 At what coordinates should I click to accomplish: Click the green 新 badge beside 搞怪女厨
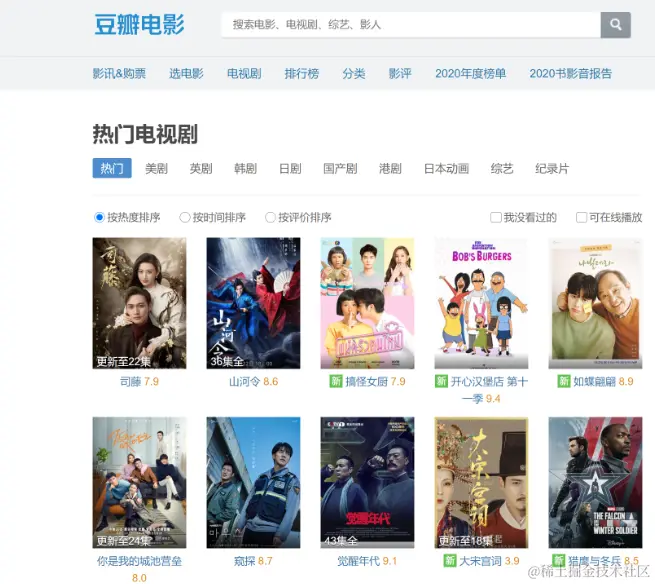click(x=336, y=381)
